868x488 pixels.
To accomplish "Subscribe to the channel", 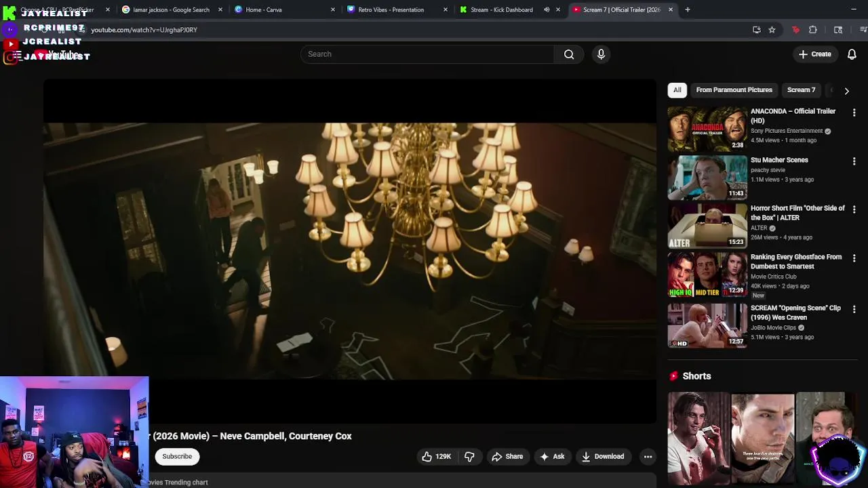I will (177, 456).
